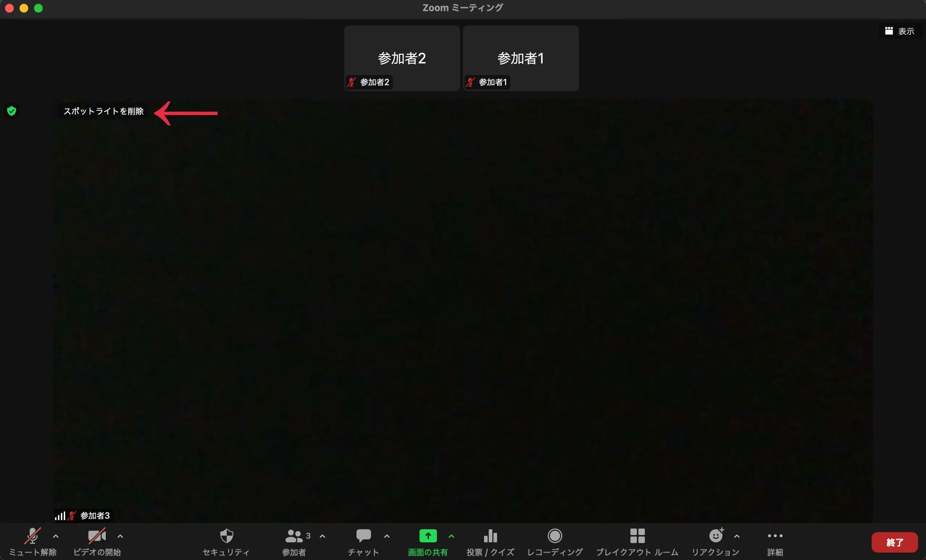
Task: Click スポットライトを削除 to remove spotlight
Action: coord(103,111)
